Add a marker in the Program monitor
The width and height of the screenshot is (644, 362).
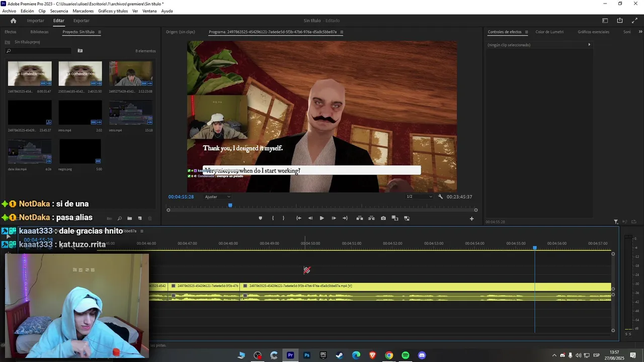pos(260,218)
